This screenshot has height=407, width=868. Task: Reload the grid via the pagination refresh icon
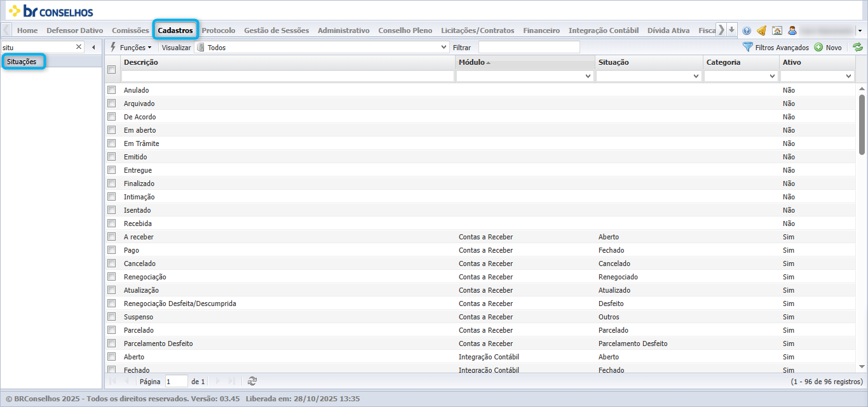point(252,381)
